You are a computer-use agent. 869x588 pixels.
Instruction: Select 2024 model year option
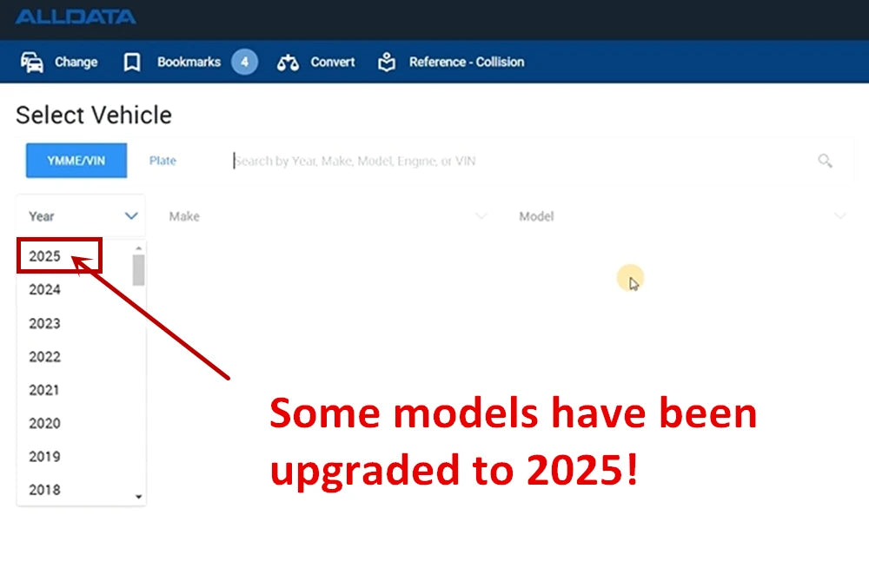pyautogui.click(x=45, y=290)
